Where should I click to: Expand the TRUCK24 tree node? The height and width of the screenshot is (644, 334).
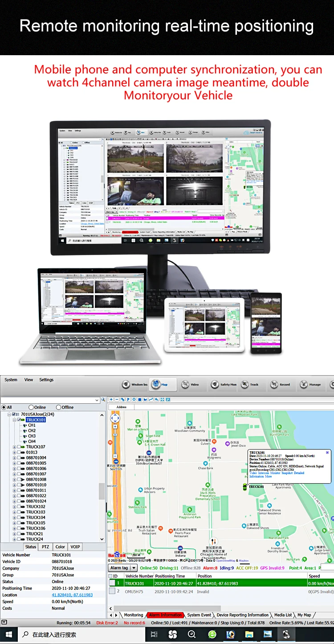pos(14,539)
